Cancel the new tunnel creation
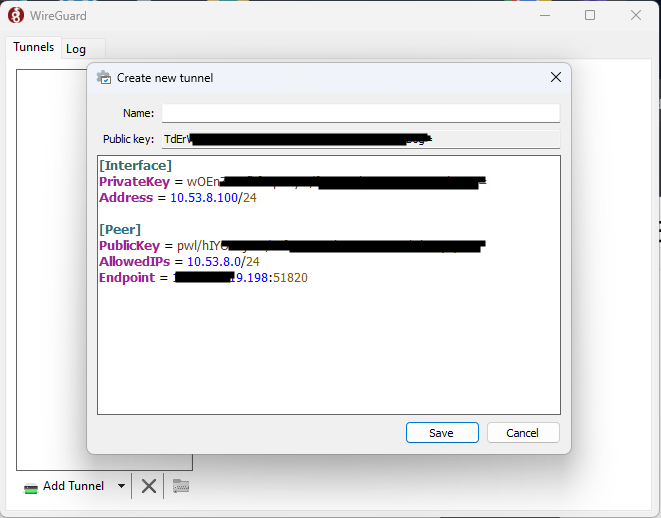661x518 pixels. point(523,432)
